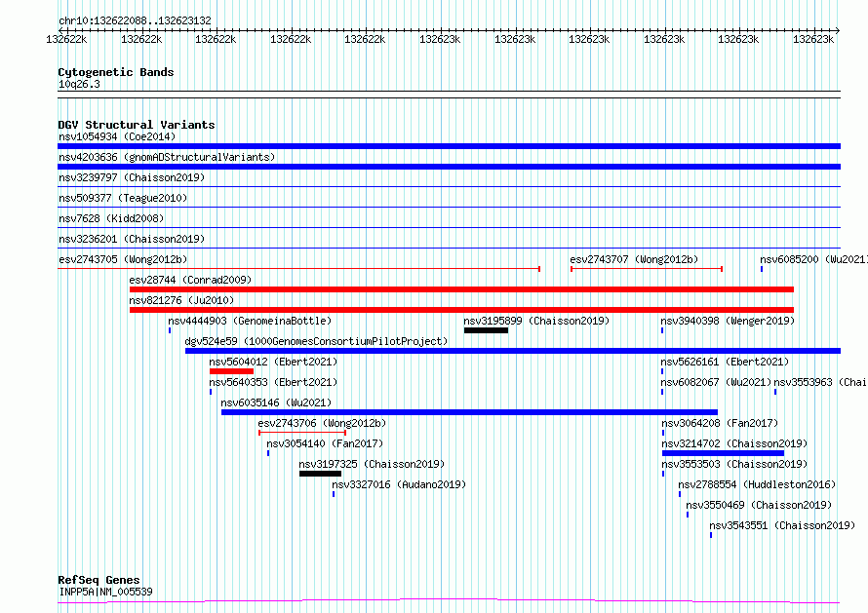Select the nsv6035146 blue variant bar
Viewport: 868px width, 613px height.
[469, 412]
